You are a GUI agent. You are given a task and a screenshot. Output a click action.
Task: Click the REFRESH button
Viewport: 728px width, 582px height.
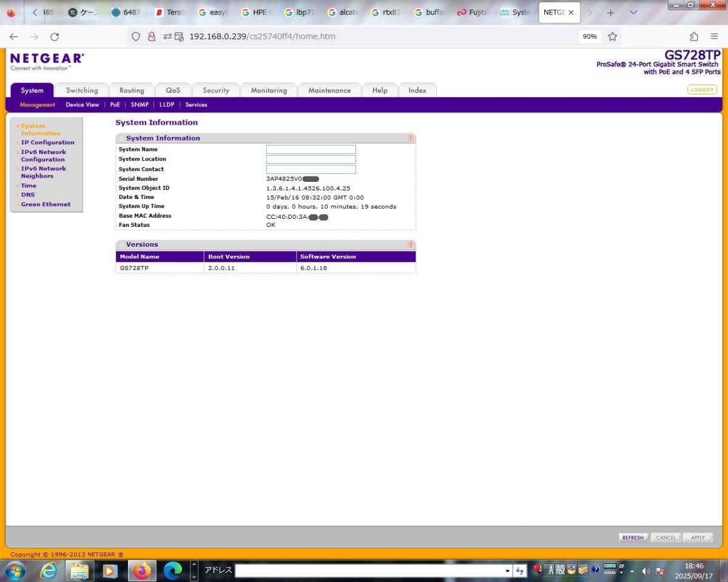633,538
